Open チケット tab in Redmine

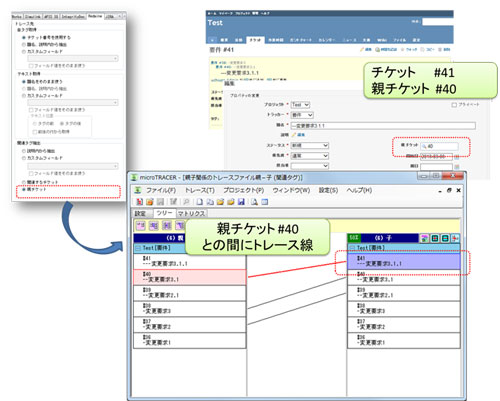coord(255,40)
